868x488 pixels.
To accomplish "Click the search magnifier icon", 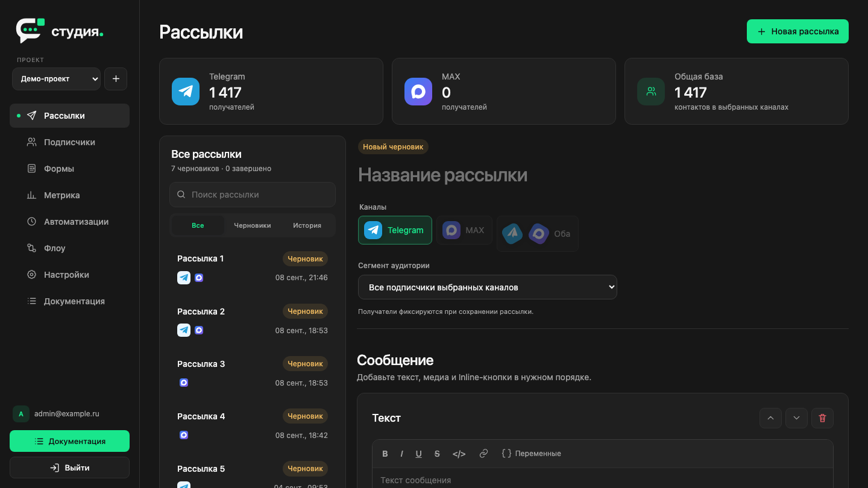I will (x=181, y=195).
